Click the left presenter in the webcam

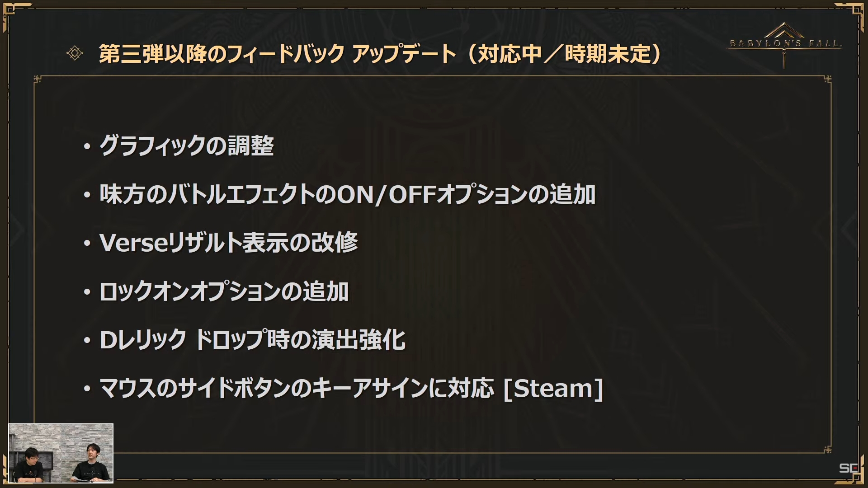(30, 465)
